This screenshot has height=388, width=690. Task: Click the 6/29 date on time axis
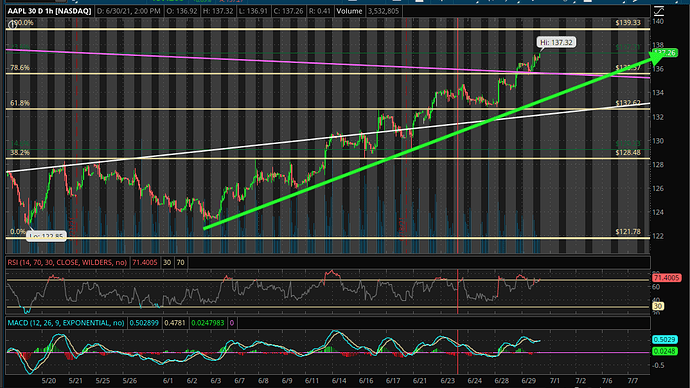tap(529, 381)
